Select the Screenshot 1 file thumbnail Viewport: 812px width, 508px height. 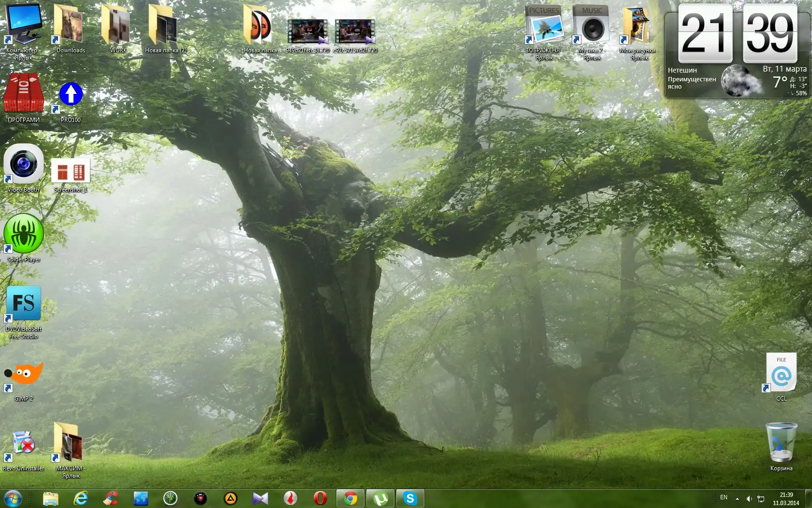click(x=71, y=172)
